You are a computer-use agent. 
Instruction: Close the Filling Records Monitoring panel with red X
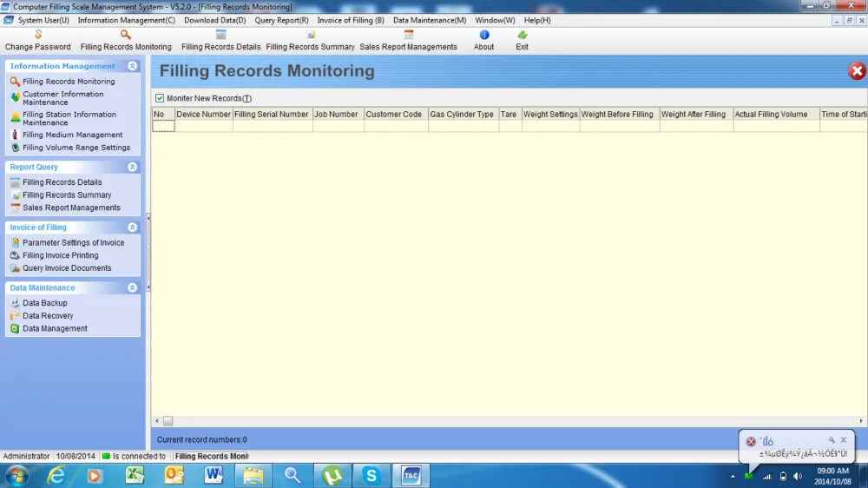pos(856,71)
